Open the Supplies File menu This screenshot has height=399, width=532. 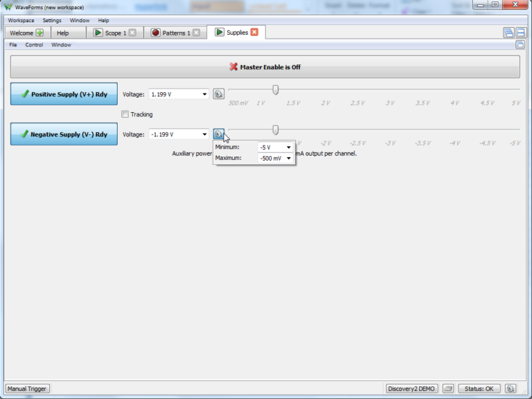pyautogui.click(x=13, y=45)
